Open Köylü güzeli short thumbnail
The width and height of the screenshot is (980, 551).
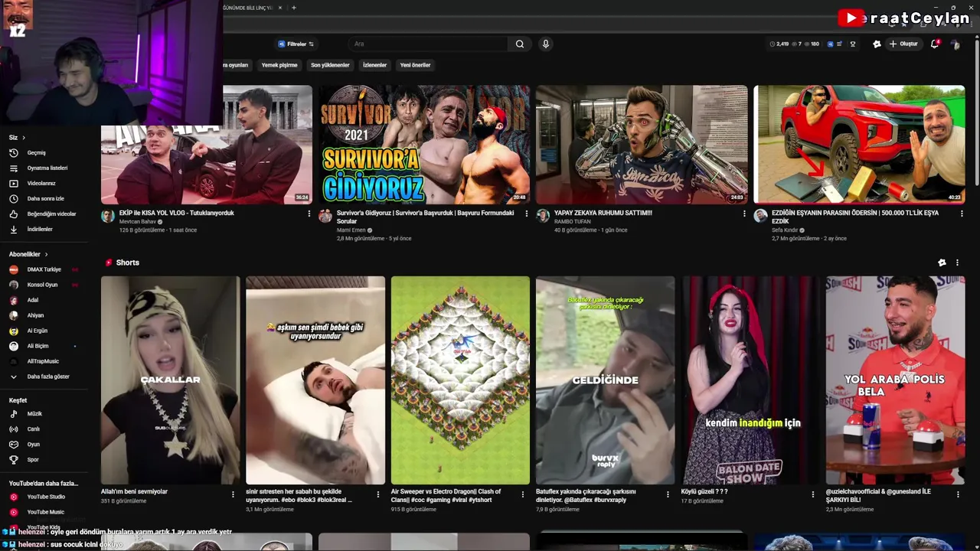point(750,380)
